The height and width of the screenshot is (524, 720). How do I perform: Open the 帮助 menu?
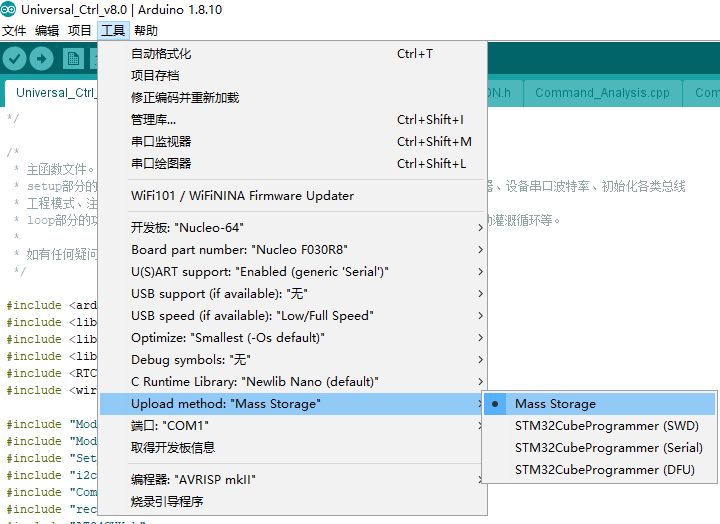[146, 31]
